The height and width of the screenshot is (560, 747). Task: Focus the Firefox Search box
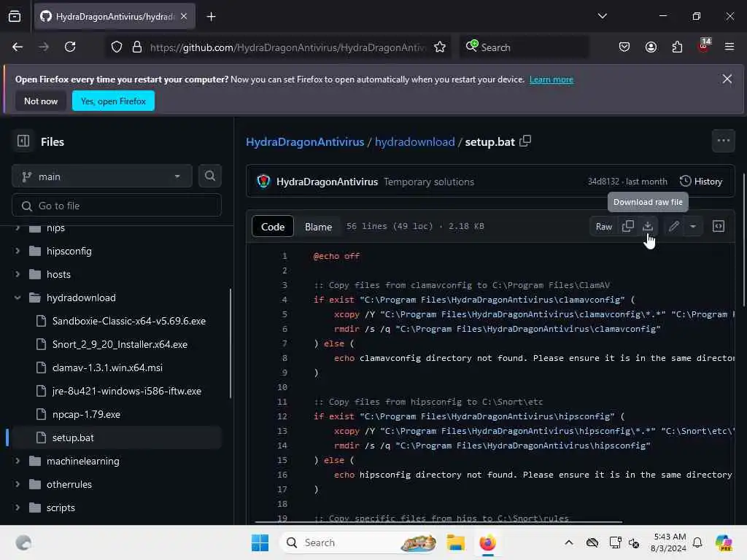524,47
